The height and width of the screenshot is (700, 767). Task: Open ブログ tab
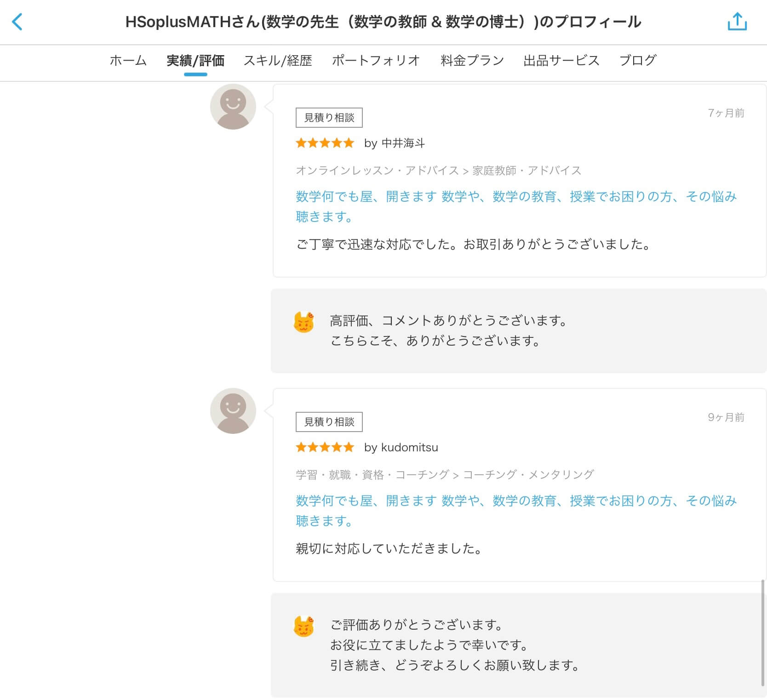pyautogui.click(x=638, y=60)
